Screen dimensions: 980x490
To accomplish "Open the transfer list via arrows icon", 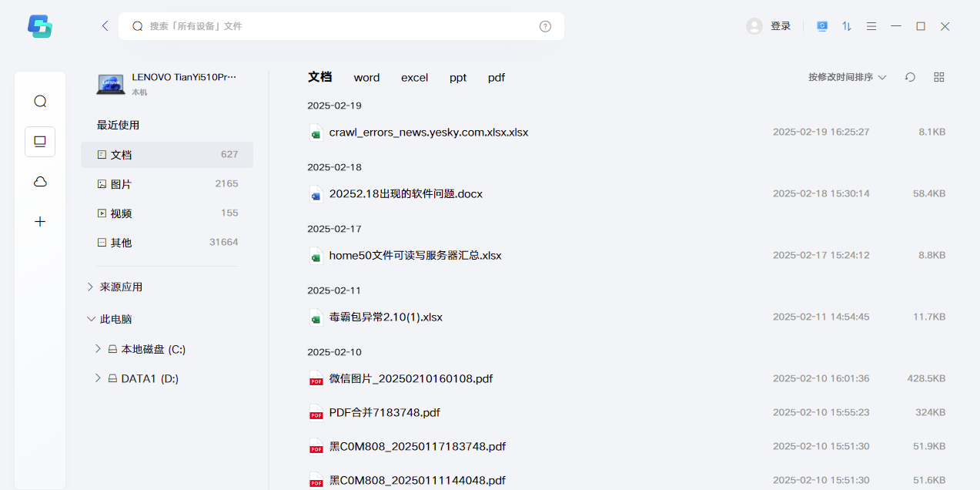I will click(846, 25).
